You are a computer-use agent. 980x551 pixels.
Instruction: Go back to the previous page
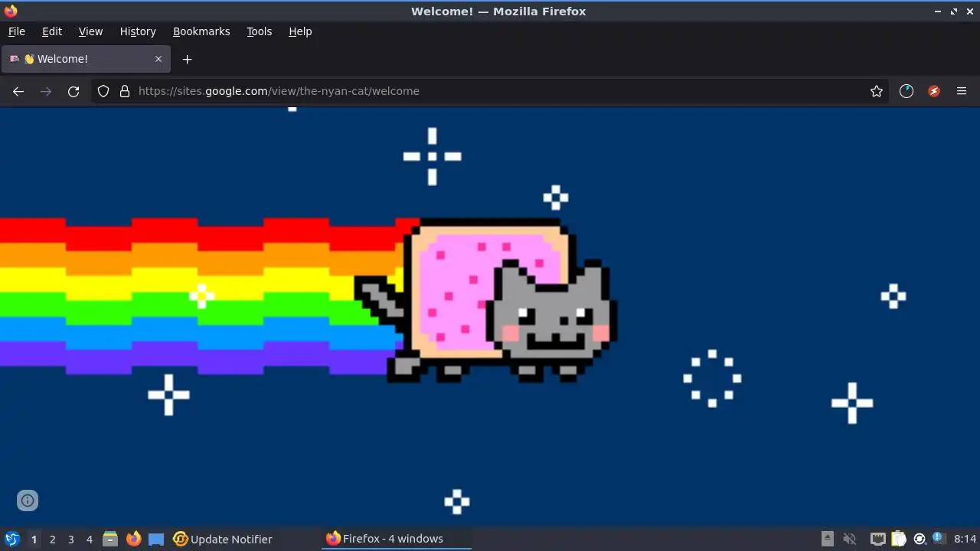coord(18,91)
